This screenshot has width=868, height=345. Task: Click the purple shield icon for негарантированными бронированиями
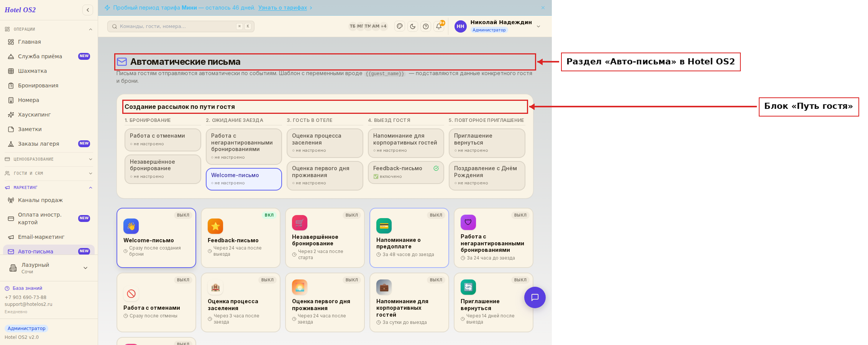tap(468, 222)
